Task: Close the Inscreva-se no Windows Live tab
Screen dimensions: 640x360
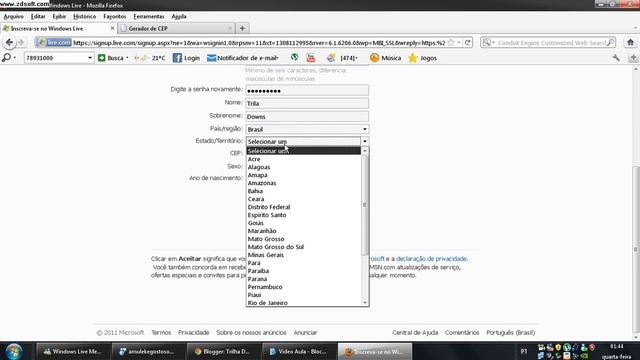Action: click(x=113, y=28)
